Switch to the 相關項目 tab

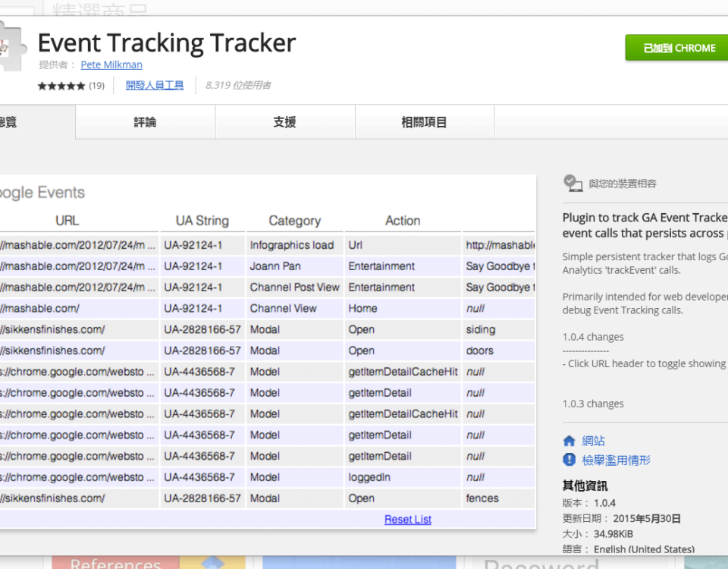pos(425,122)
